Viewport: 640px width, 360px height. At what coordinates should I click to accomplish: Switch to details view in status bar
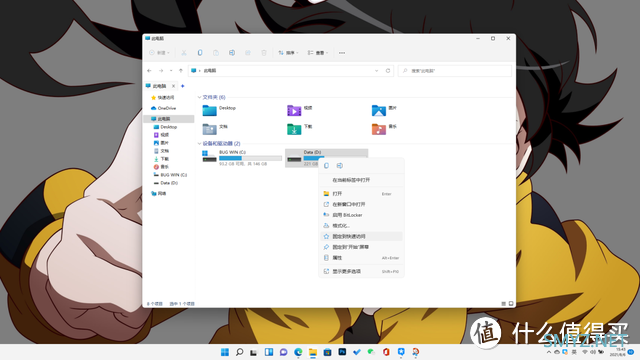click(504, 304)
